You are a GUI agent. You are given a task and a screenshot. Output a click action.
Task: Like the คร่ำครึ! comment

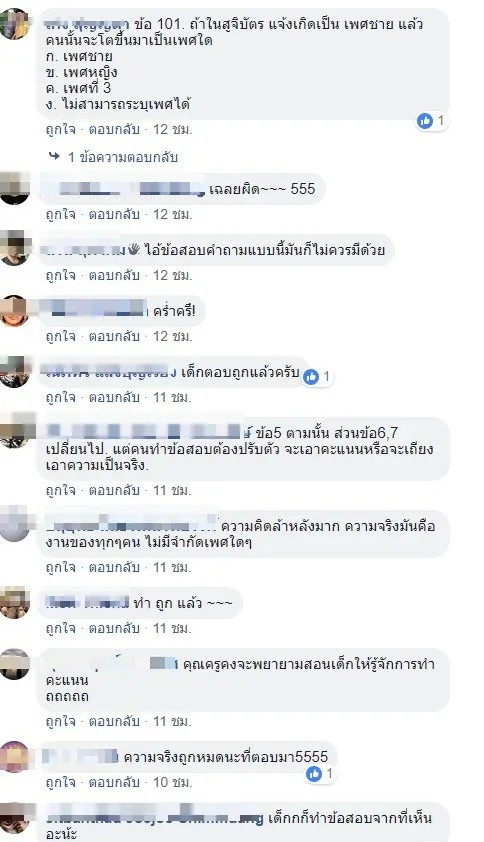(61, 336)
